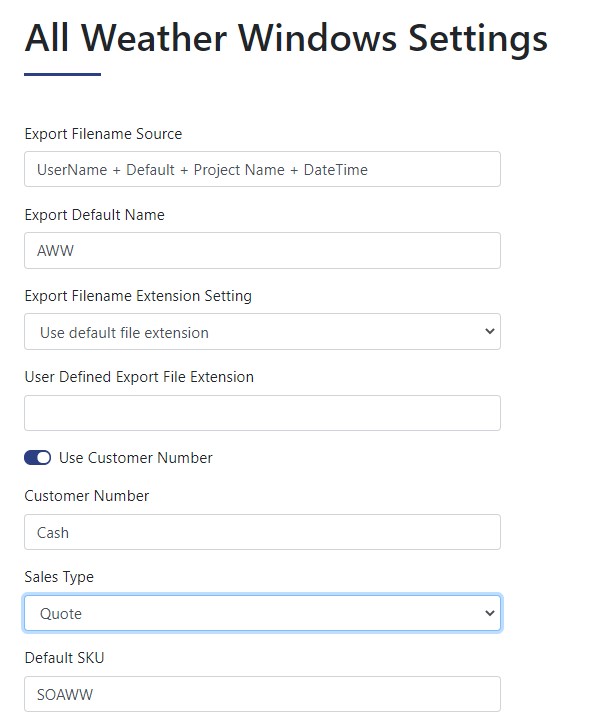The width and height of the screenshot is (600, 726).
Task: Click the 'All Weather Windows Settings' heading
Action: (x=286, y=38)
